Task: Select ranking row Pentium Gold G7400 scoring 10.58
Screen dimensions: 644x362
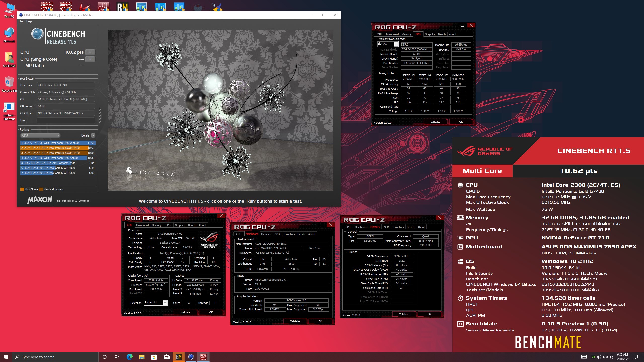Action: [x=58, y=153]
